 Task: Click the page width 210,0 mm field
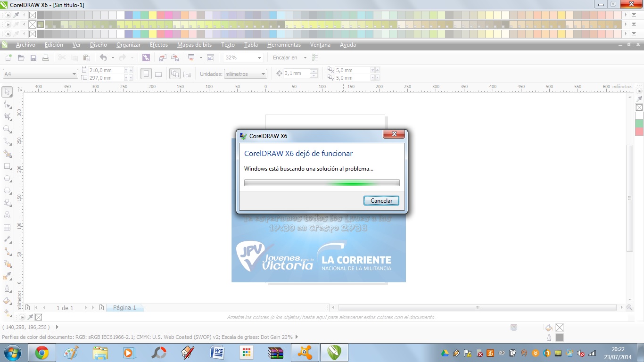[x=106, y=70]
